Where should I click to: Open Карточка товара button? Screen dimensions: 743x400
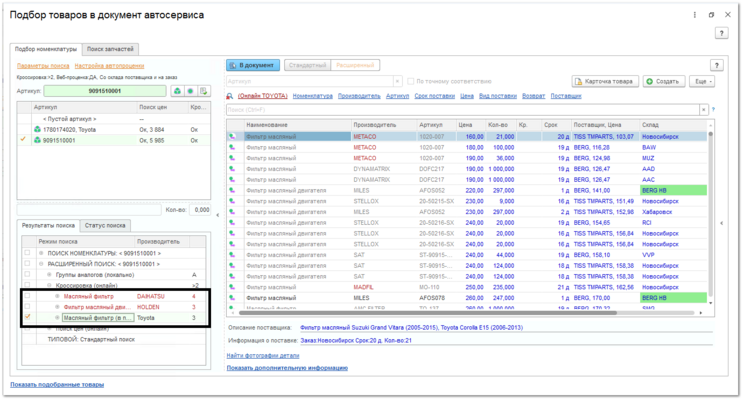[605, 82]
